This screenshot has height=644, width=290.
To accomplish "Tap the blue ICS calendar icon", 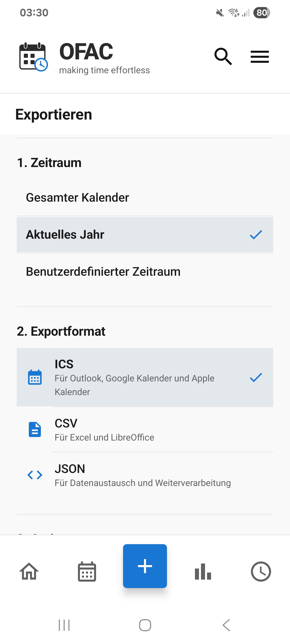I will [x=35, y=377].
